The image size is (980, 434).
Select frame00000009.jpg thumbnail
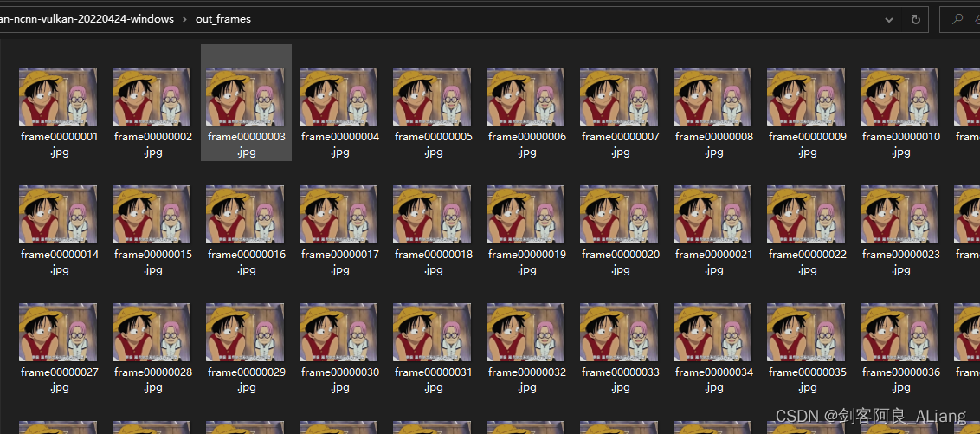coord(806,97)
